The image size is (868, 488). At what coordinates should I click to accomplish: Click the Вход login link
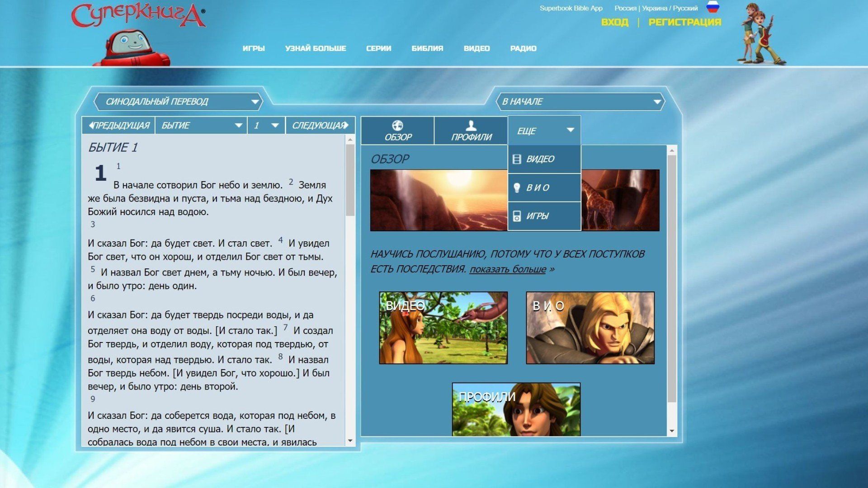click(x=615, y=22)
